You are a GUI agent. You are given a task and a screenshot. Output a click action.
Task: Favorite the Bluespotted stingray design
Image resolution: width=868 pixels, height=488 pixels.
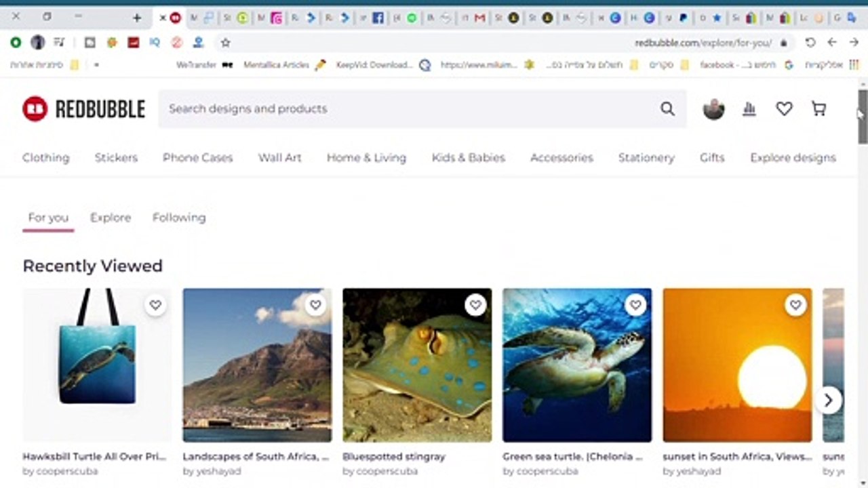475,305
